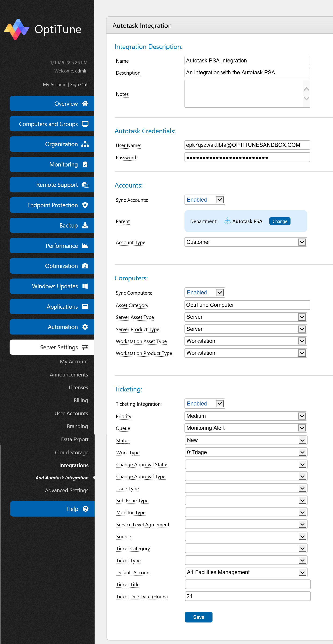Click into the Notes text area

[x=247, y=94]
